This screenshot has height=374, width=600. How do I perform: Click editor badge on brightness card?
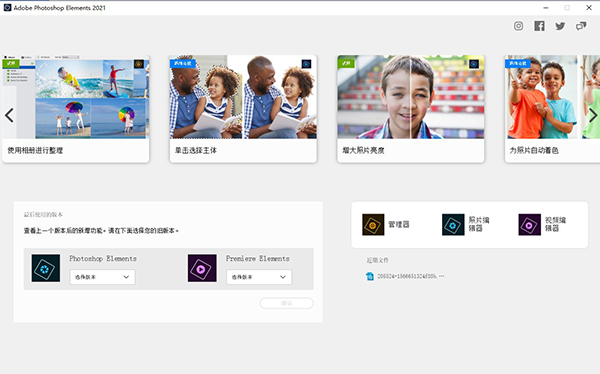tap(474, 64)
